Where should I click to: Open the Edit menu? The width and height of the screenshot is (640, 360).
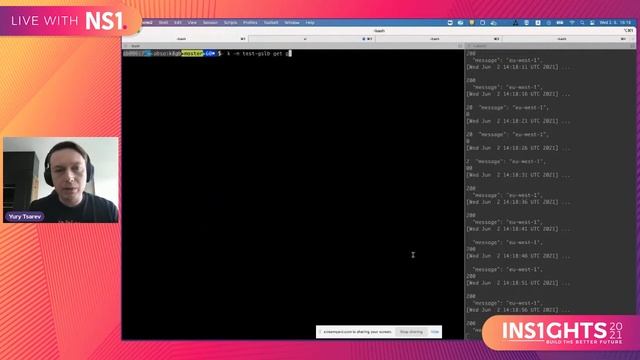[178, 22]
